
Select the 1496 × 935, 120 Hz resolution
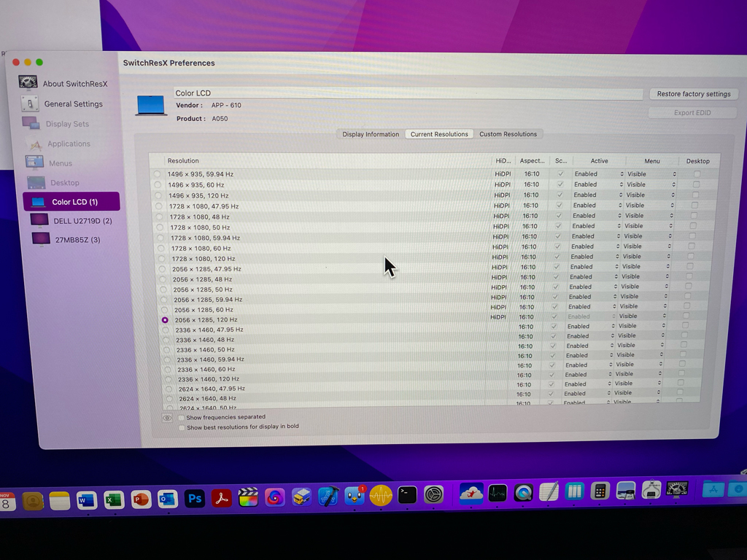(158, 195)
